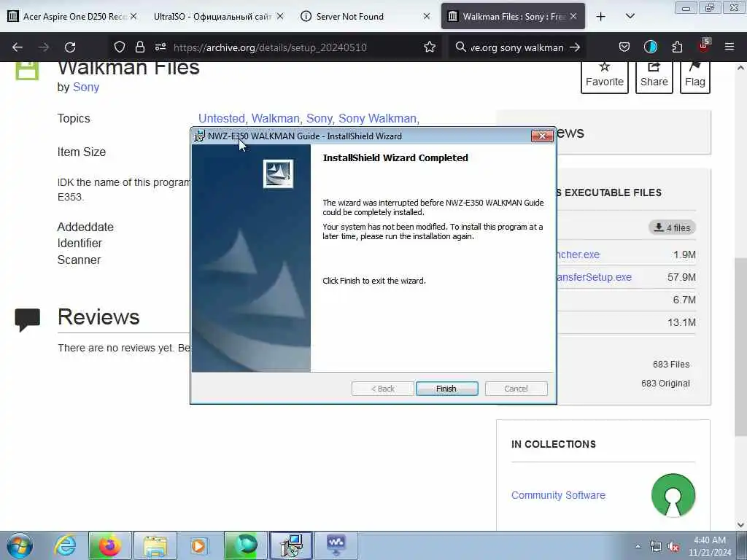This screenshot has height=560, width=747.
Task: Close the Acer Aspire One tab
Action: coord(133,16)
